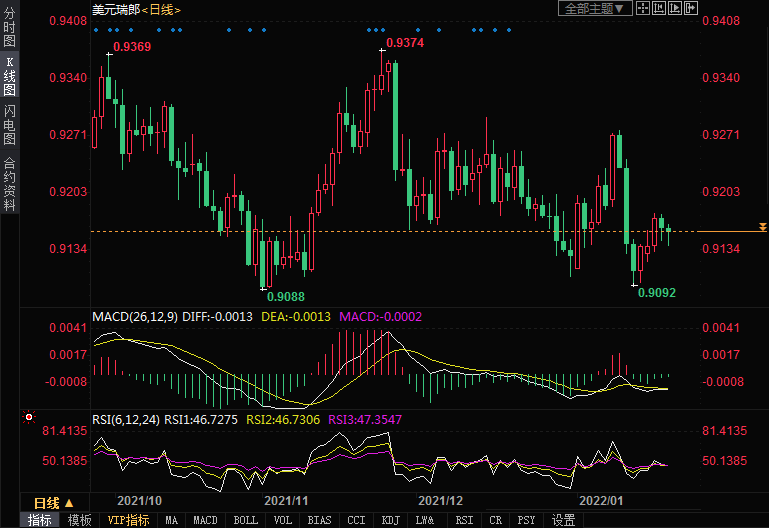
Task: Click the 设置 settings button
Action: pos(564,520)
